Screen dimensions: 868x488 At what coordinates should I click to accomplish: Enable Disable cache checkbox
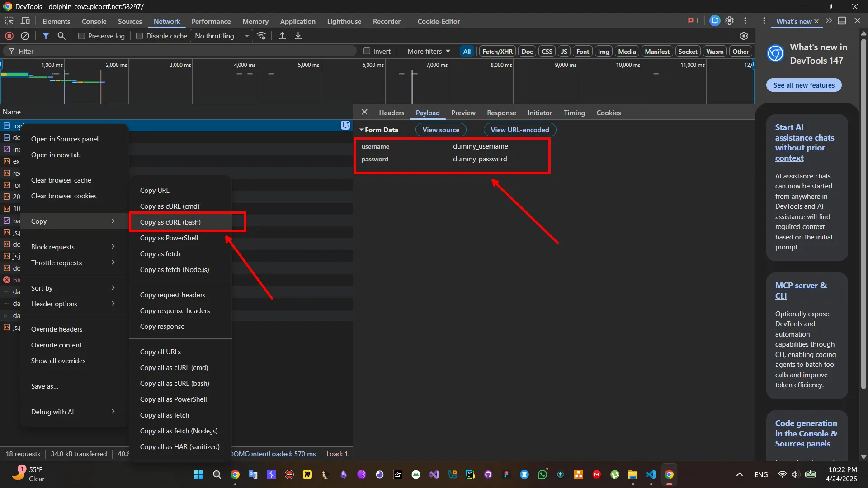pos(139,36)
